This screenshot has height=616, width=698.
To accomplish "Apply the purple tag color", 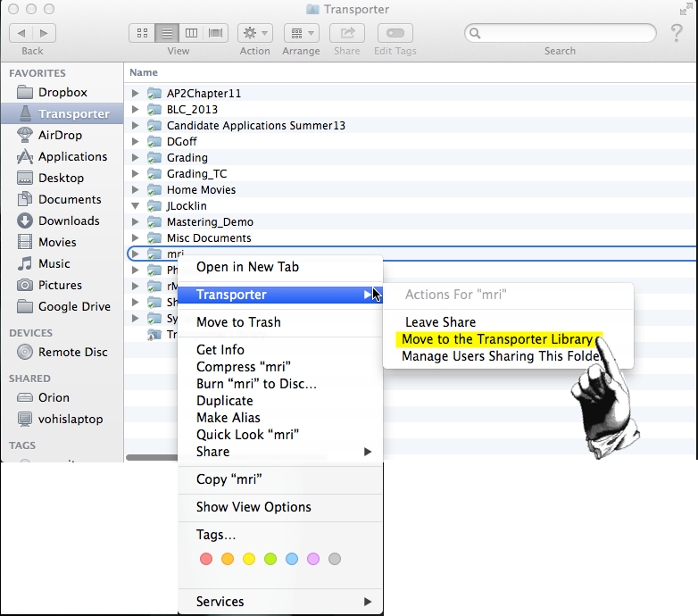I will (313, 559).
